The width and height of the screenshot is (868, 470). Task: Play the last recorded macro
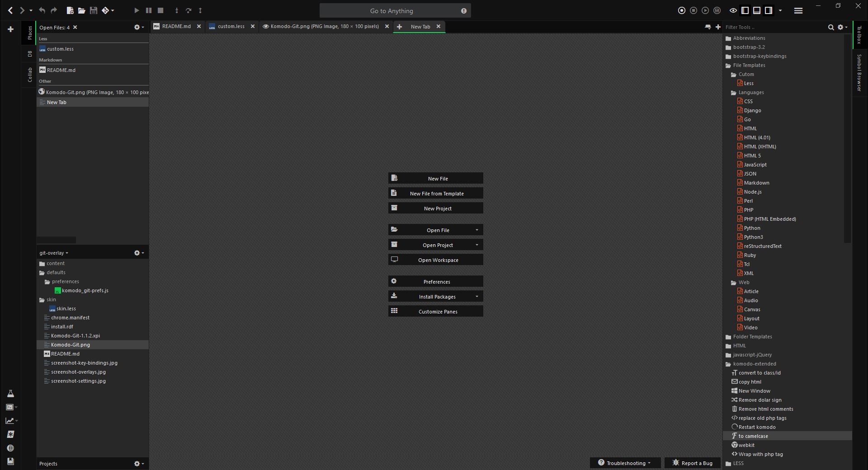click(705, 10)
